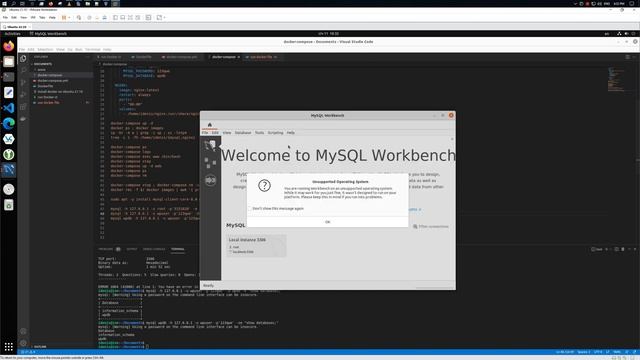Click the Windows Start button
640x360 pixels.
pos(4,3)
